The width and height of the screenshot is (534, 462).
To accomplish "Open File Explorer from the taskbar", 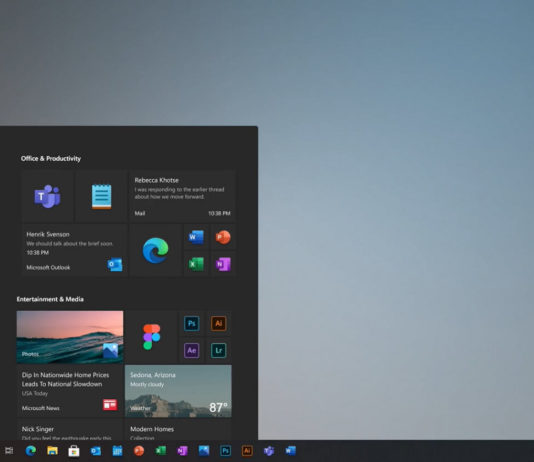I will tap(52, 451).
